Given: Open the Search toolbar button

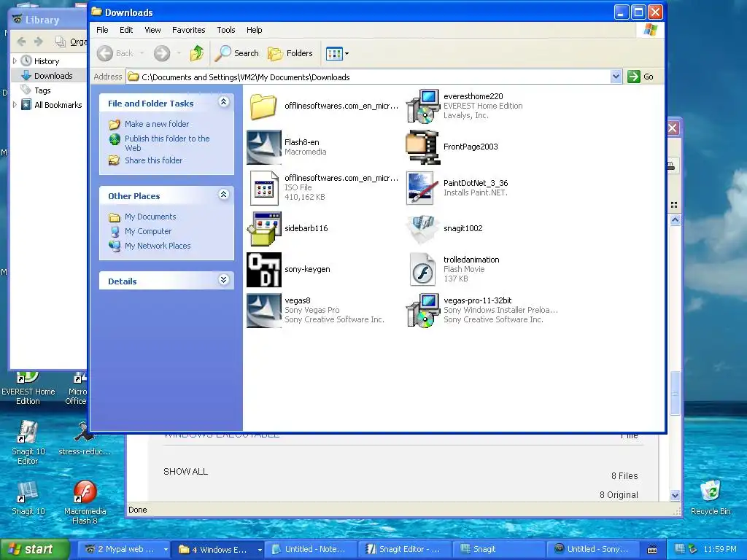Looking at the screenshot, I should click(x=237, y=53).
